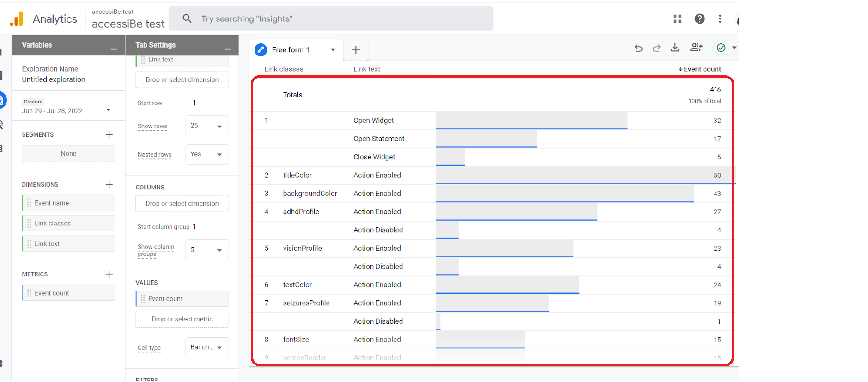Add a new segment with plus icon
The image size is (868, 382).
point(109,135)
